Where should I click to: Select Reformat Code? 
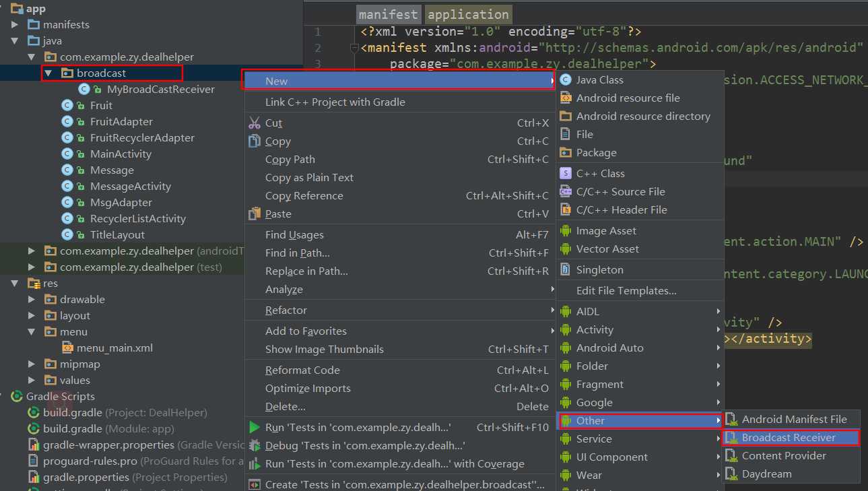[400, 370]
